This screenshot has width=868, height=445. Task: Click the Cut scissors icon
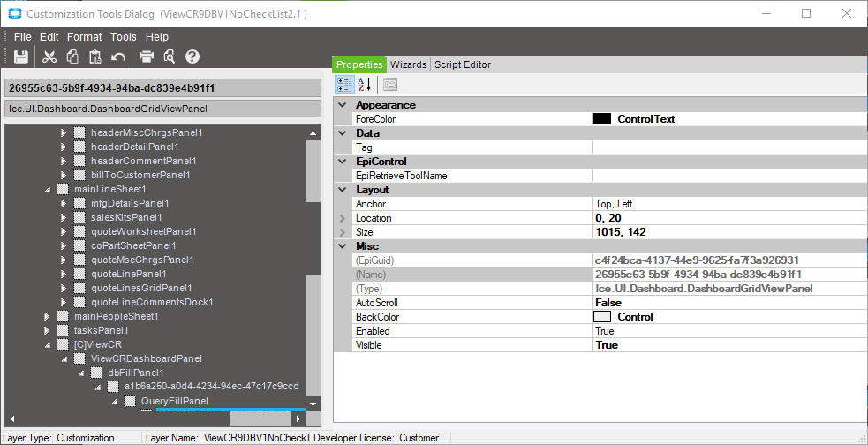tap(49, 57)
